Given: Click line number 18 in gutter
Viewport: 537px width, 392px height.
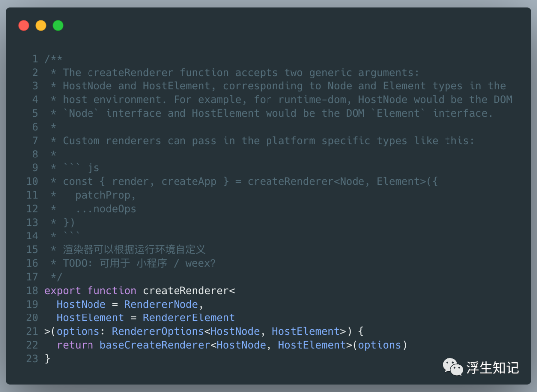Looking at the screenshot, I should click(x=32, y=291).
